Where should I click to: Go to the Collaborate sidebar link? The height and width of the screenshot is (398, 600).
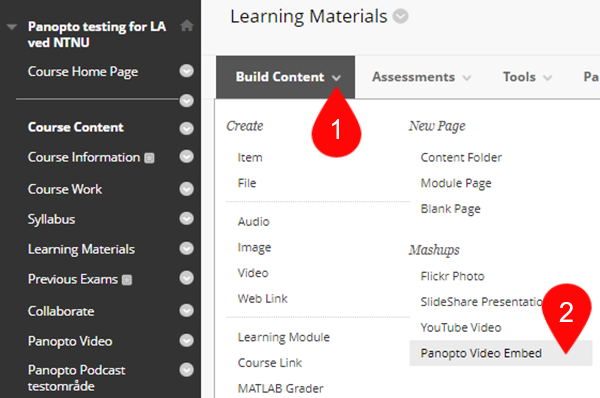(61, 311)
